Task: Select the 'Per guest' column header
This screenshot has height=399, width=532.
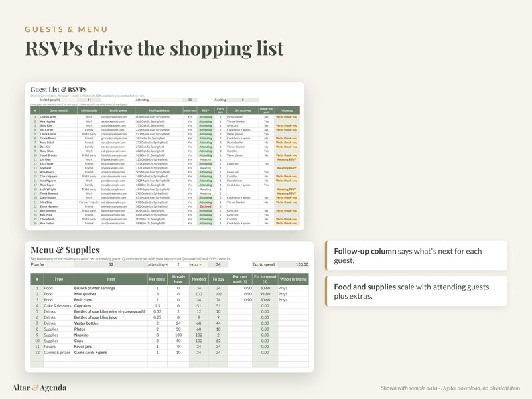Action: point(157,279)
